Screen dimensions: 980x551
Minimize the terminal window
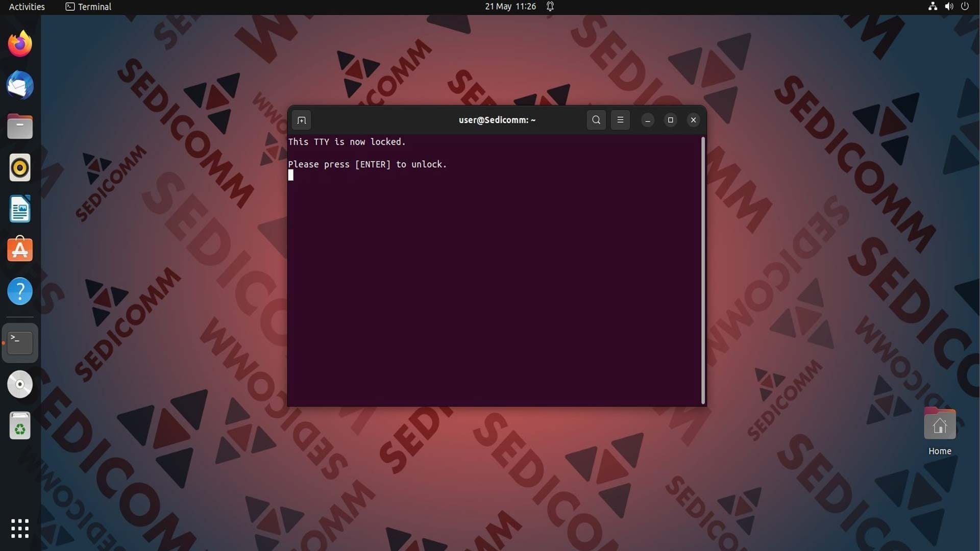coord(648,120)
